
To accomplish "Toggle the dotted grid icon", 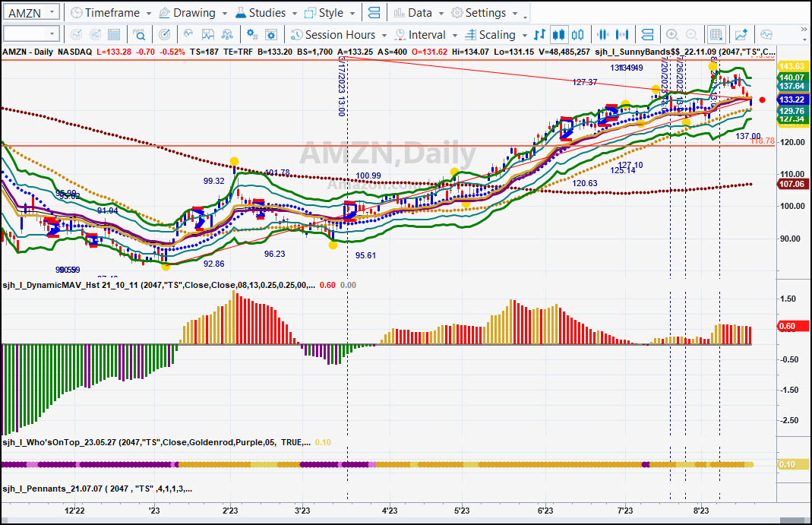I will pyautogui.click(x=716, y=35).
